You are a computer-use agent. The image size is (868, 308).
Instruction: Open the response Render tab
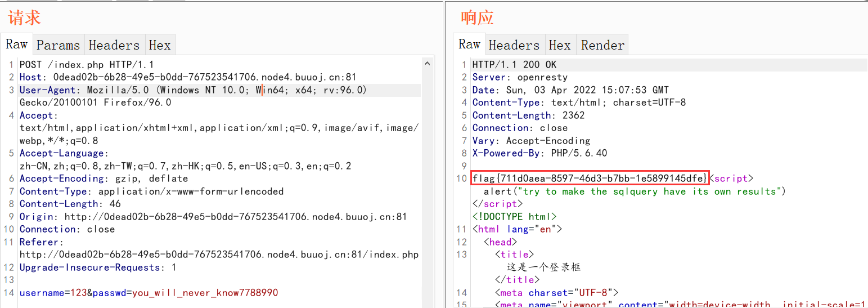point(602,45)
